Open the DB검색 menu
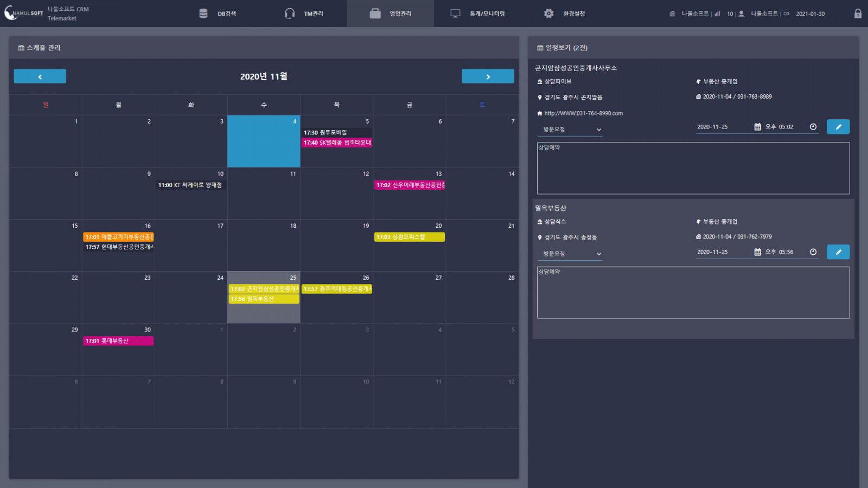868x488 pixels. (218, 14)
